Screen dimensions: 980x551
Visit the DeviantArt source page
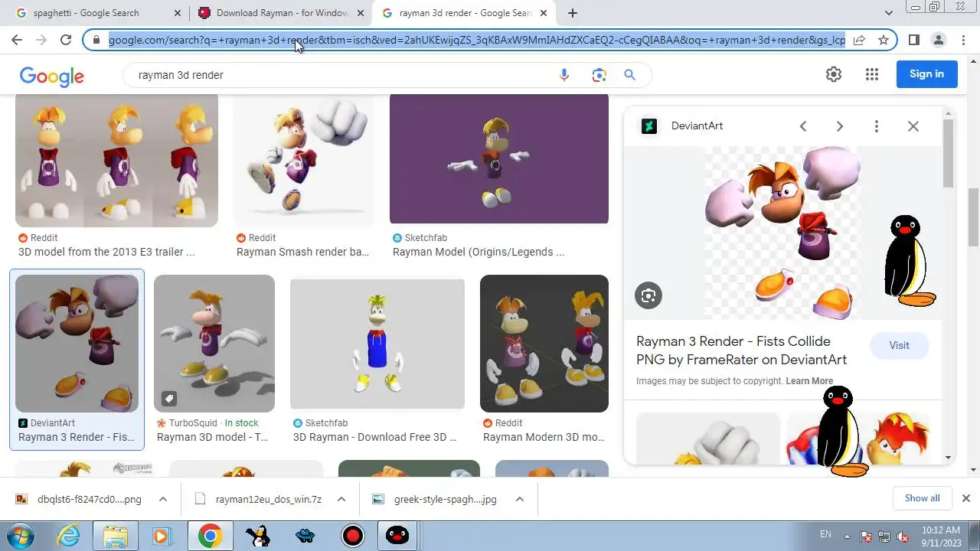coord(899,345)
